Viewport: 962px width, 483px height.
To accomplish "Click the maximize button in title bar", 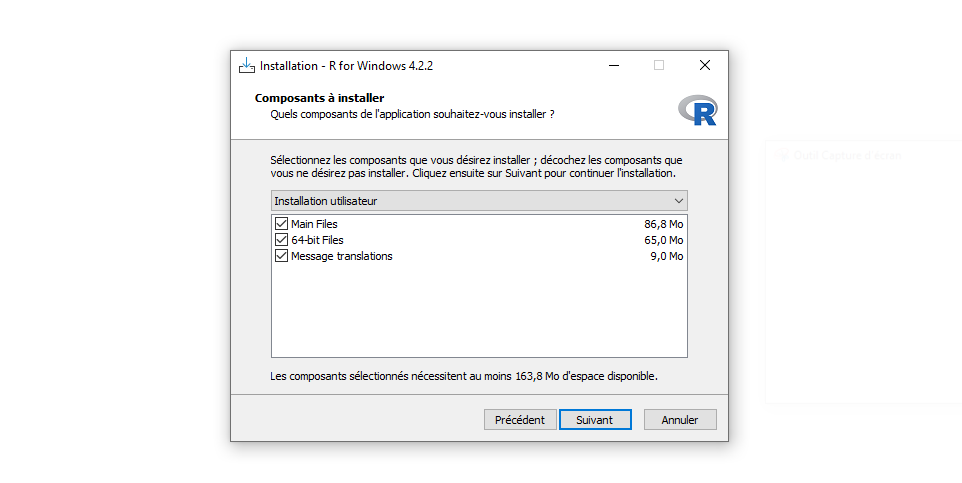I will [659, 66].
